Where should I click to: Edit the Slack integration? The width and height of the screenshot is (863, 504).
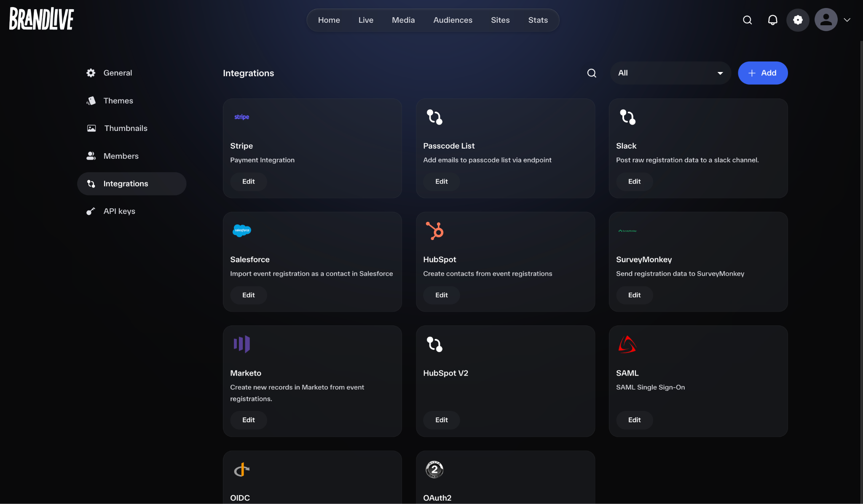pos(635,181)
